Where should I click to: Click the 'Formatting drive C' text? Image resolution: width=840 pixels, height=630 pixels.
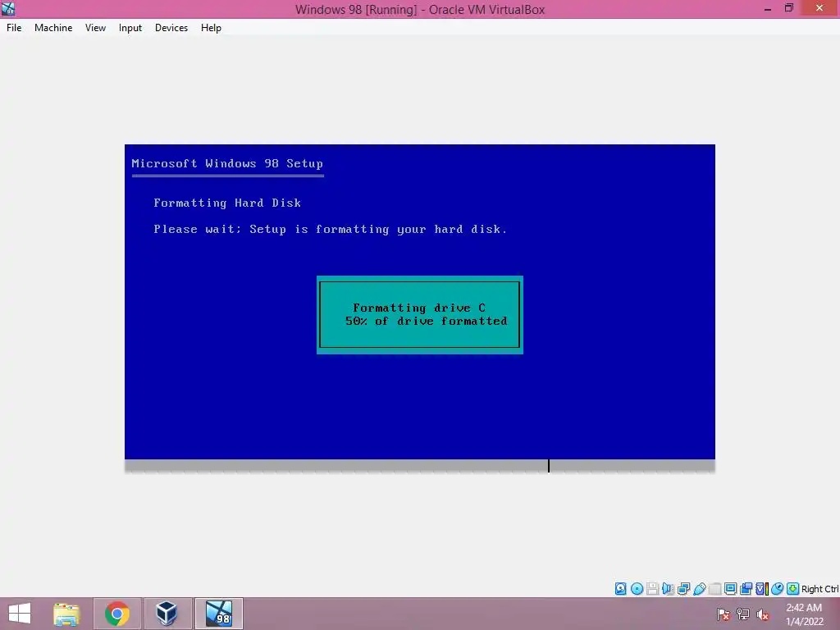click(419, 308)
